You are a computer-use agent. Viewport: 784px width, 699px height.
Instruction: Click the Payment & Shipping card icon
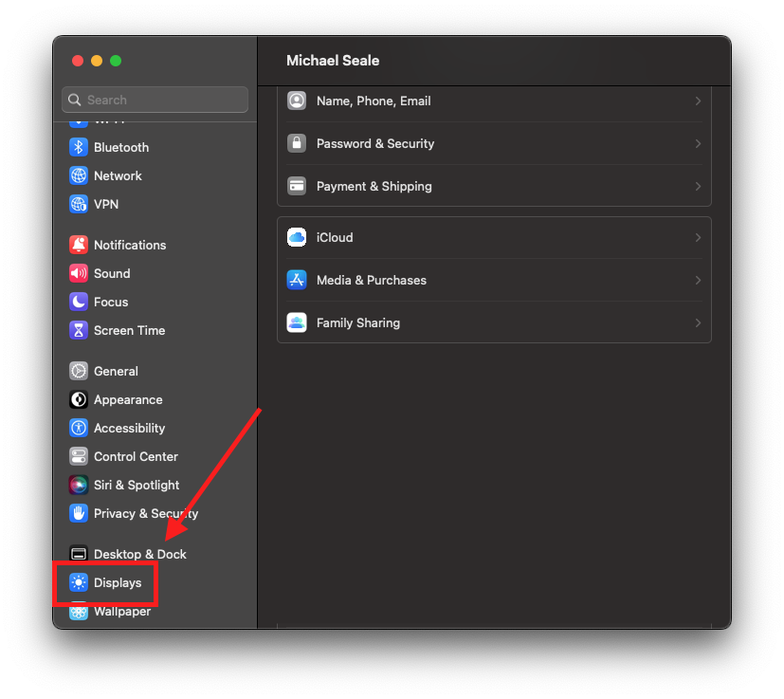pyautogui.click(x=297, y=186)
